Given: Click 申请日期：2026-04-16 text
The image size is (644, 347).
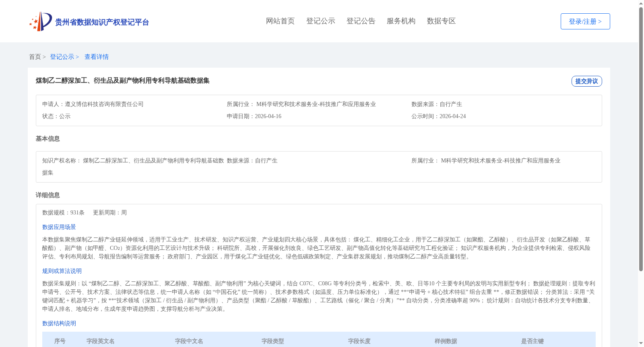Looking at the screenshot, I should [x=254, y=116].
